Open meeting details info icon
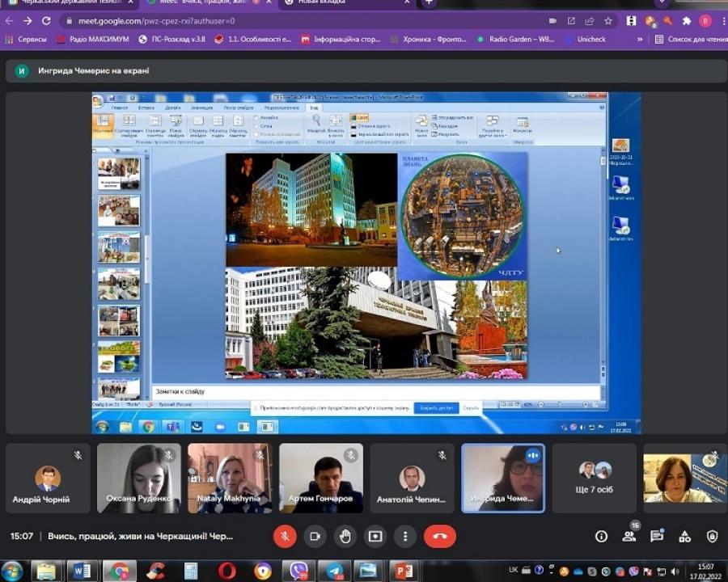728x582 pixels. tap(601, 537)
